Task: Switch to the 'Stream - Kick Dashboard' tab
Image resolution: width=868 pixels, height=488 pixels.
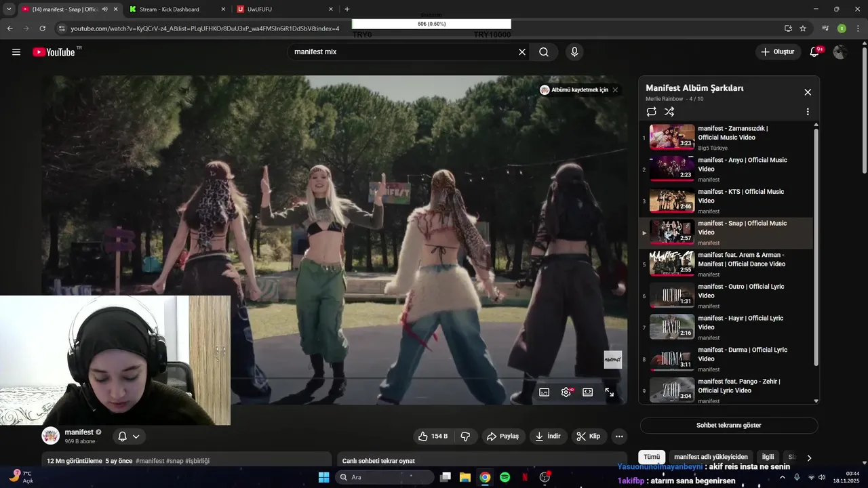Action: 175,9
